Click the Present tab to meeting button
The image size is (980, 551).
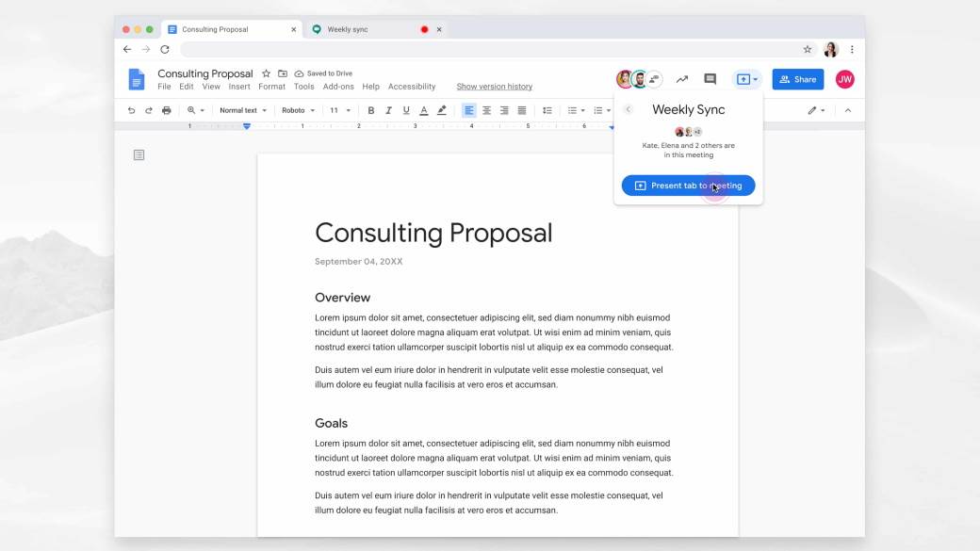click(688, 186)
